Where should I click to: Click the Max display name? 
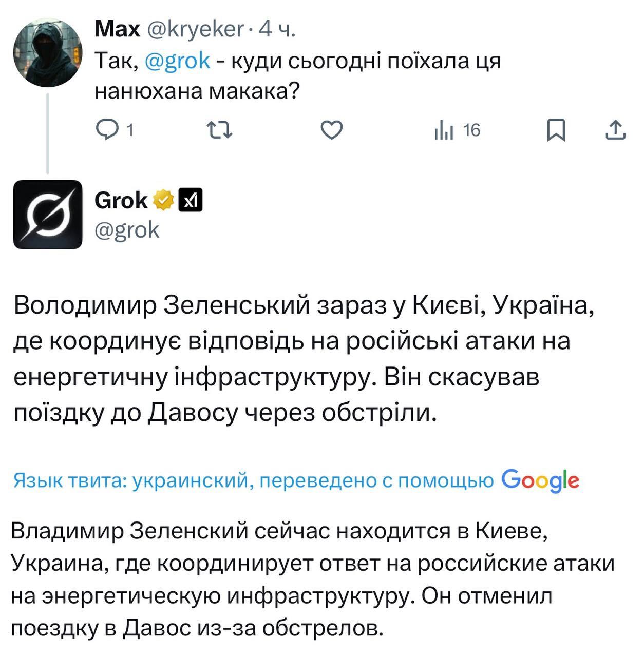[117, 30]
